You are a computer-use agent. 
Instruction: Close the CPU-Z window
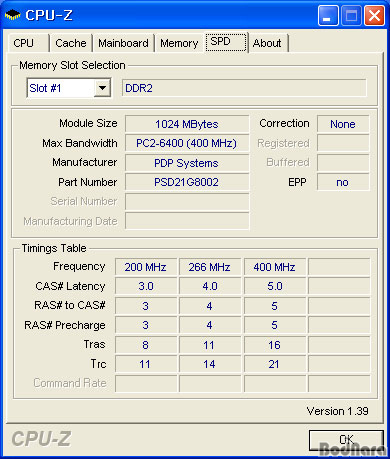tap(374, 15)
